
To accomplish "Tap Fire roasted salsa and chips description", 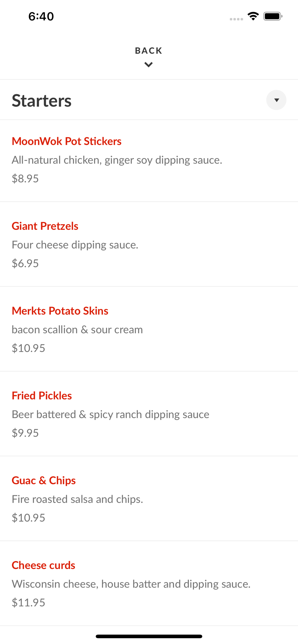I will 77,499.
